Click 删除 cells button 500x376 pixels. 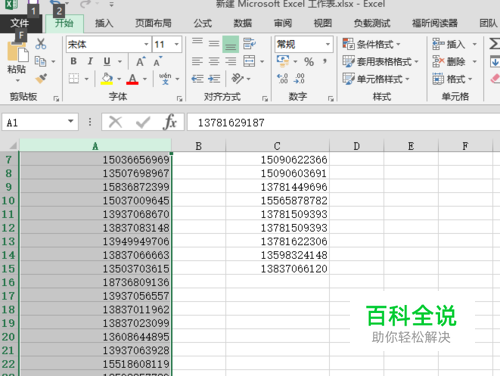pyautogui.click(x=449, y=61)
